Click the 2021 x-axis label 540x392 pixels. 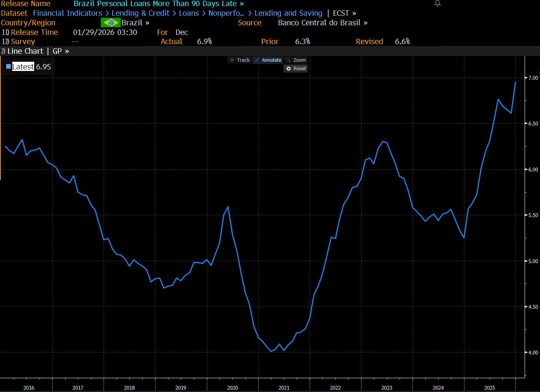(x=284, y=388)
